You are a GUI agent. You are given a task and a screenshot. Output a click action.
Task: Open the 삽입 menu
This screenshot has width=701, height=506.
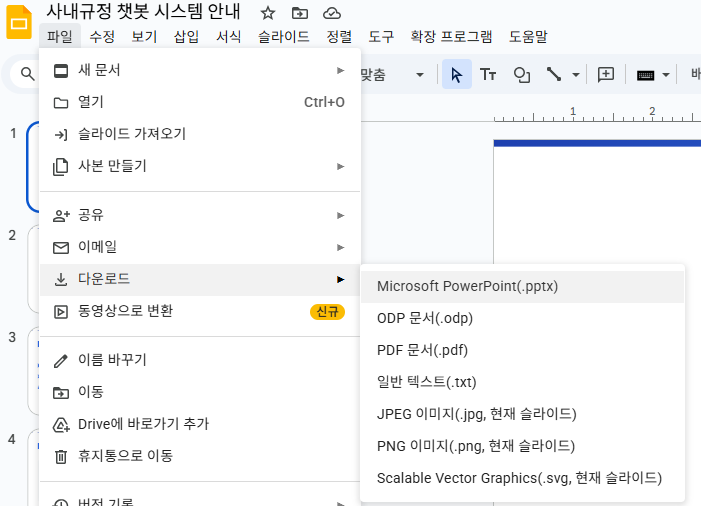tap(186, 36)
